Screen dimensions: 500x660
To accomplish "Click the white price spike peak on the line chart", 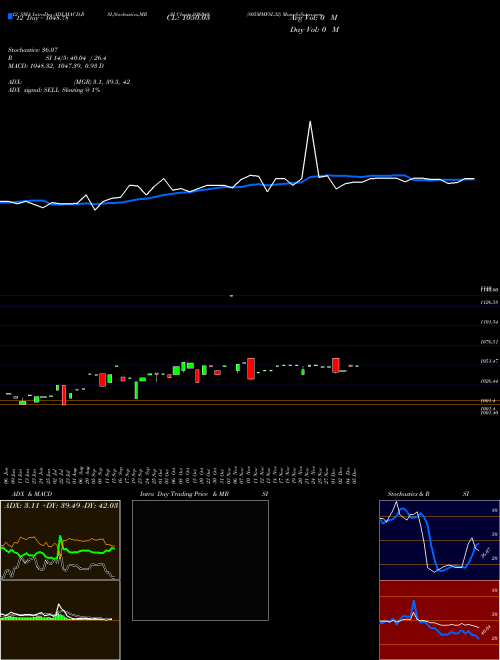I will (310, 122).
